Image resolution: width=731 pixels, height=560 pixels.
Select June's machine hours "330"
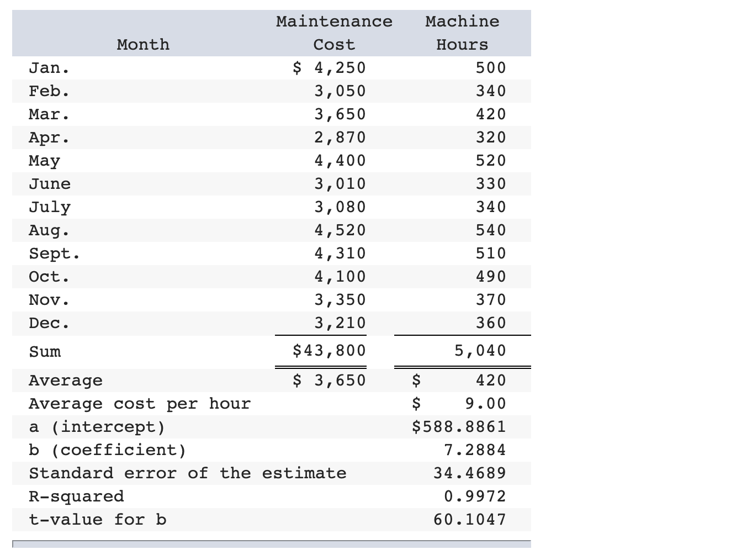pos(491,184)
